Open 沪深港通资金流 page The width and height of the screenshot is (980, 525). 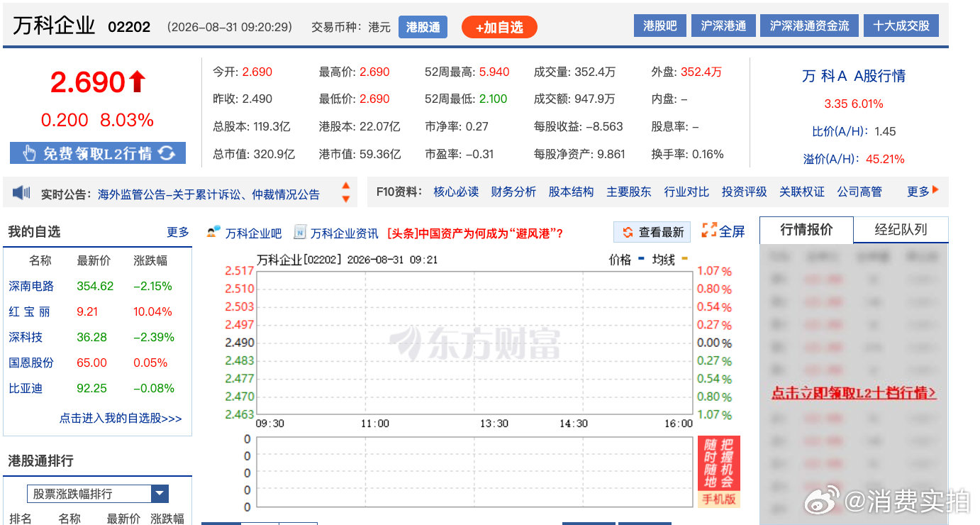click(809, 26)
